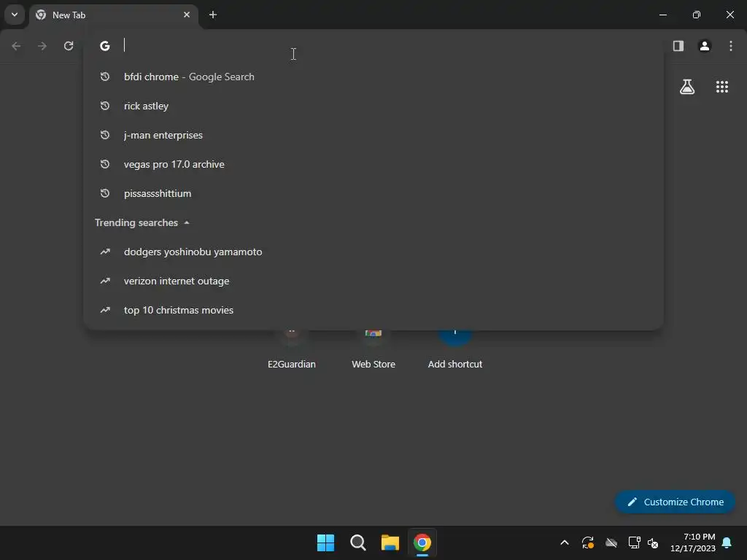Click the Google G icon in omnibox

pos(105,46)
